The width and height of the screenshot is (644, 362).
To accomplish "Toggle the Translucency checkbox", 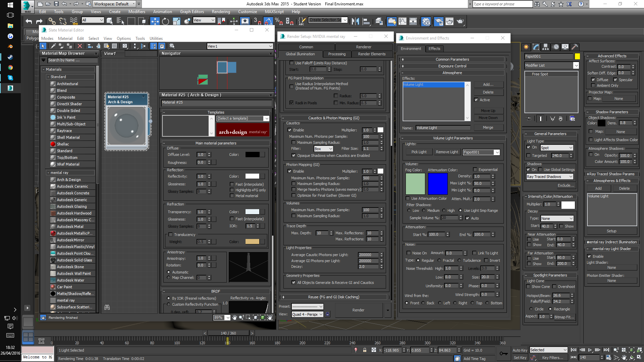I will click(170, 235).
